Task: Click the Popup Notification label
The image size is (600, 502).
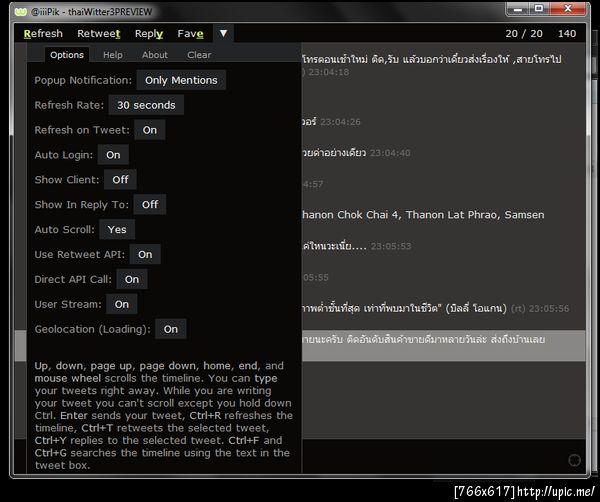Action: (83, 80)
